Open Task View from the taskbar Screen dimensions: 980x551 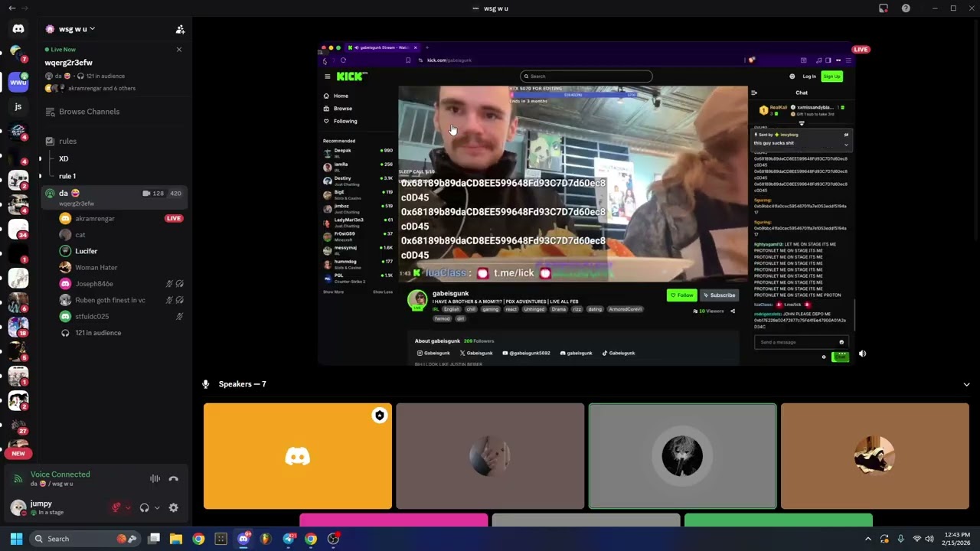(x=154, y=539)
